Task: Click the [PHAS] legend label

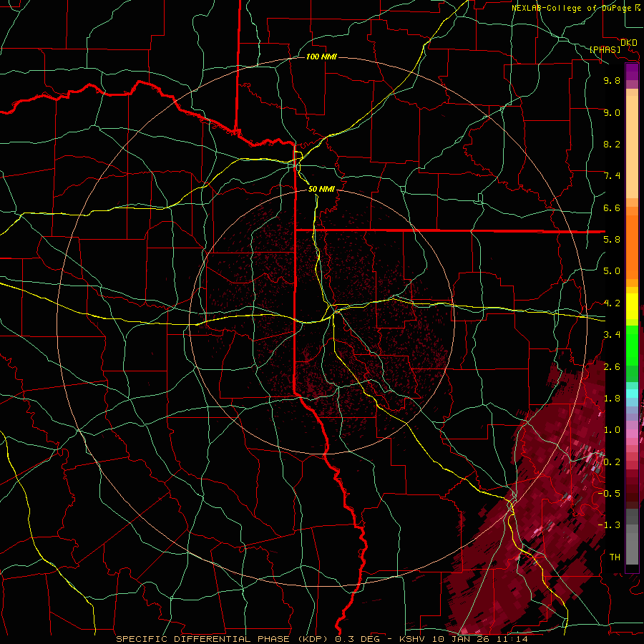Action: [605, 50]
